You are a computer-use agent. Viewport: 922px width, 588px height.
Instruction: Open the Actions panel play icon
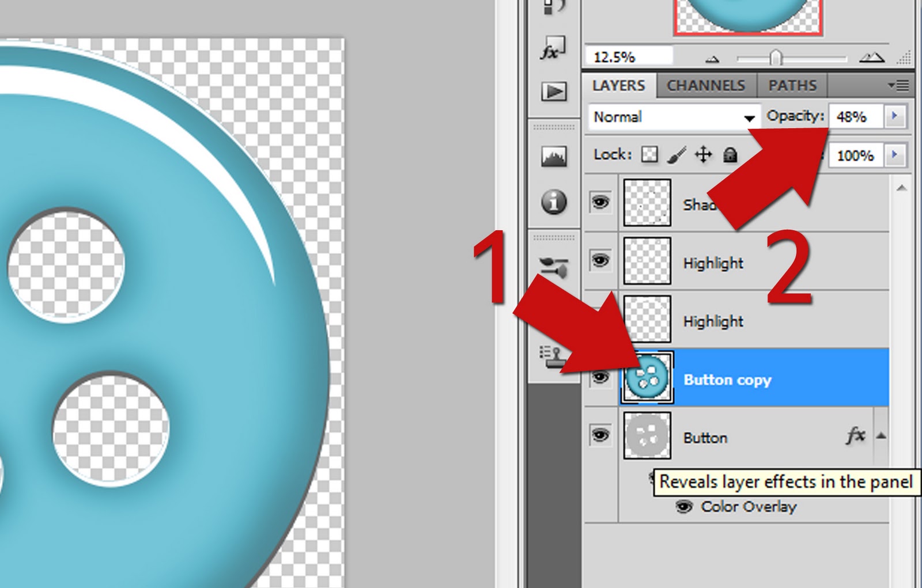point(554,92)
